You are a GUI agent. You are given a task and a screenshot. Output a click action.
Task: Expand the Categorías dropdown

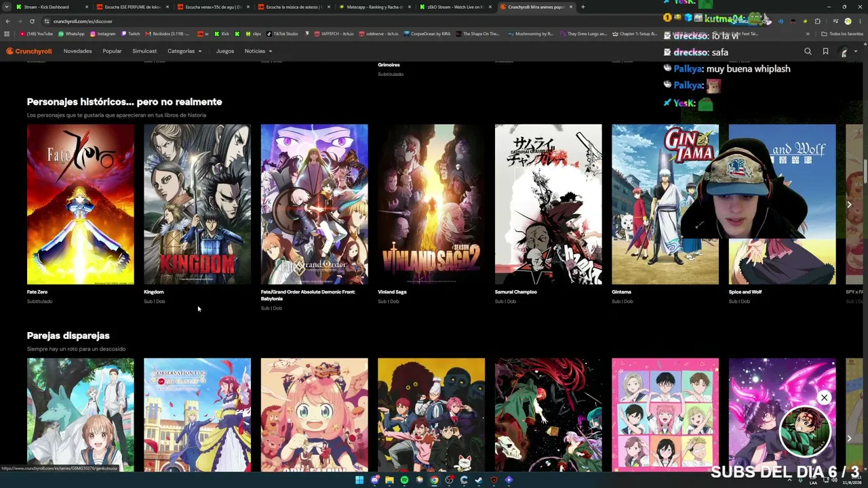(x=184, y=51)
